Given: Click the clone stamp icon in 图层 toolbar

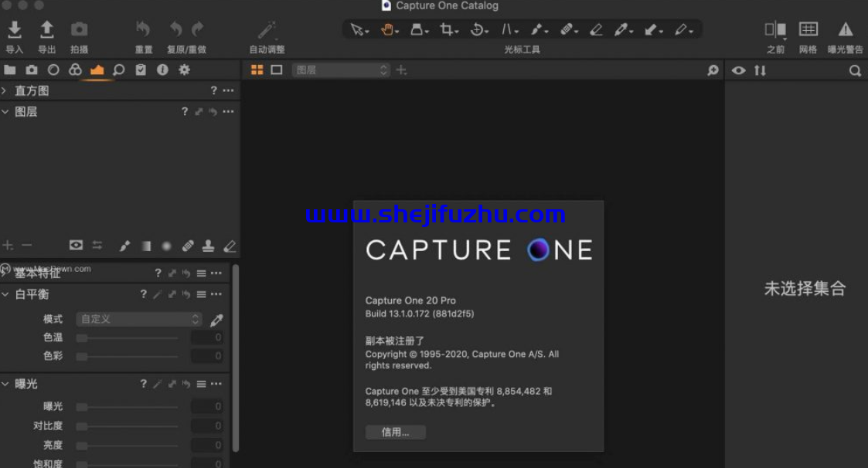Looking at the screenshot, I should (x=208, y=246).
